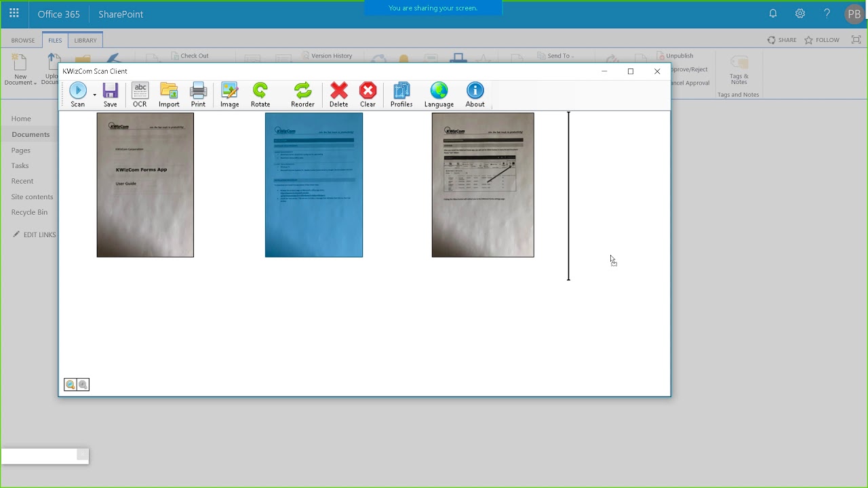
Task: Open the Image editing tool
Action: click(229, 95)
